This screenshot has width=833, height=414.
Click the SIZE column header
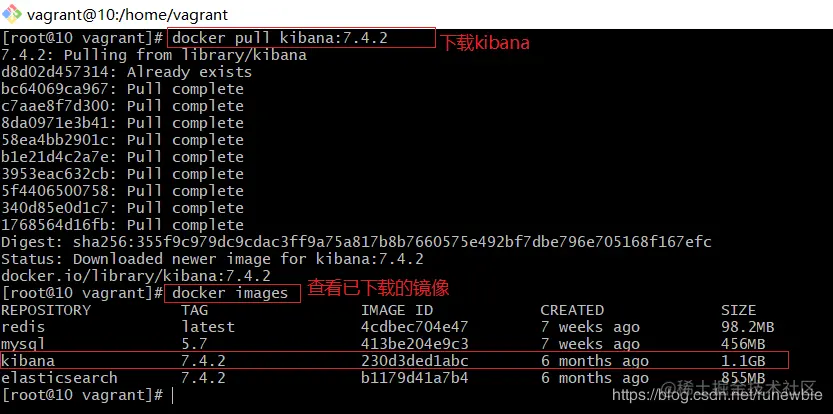pos(738,310)
